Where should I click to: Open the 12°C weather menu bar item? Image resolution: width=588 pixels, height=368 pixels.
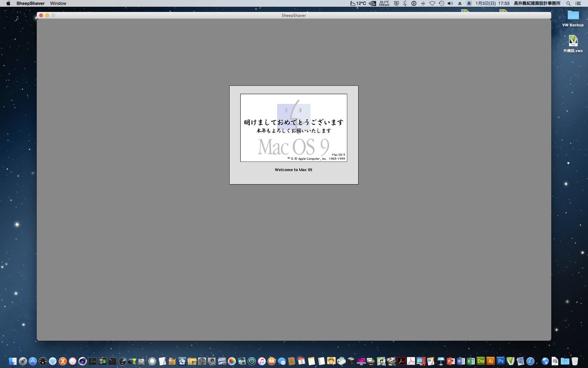click(x=358, y=3)
